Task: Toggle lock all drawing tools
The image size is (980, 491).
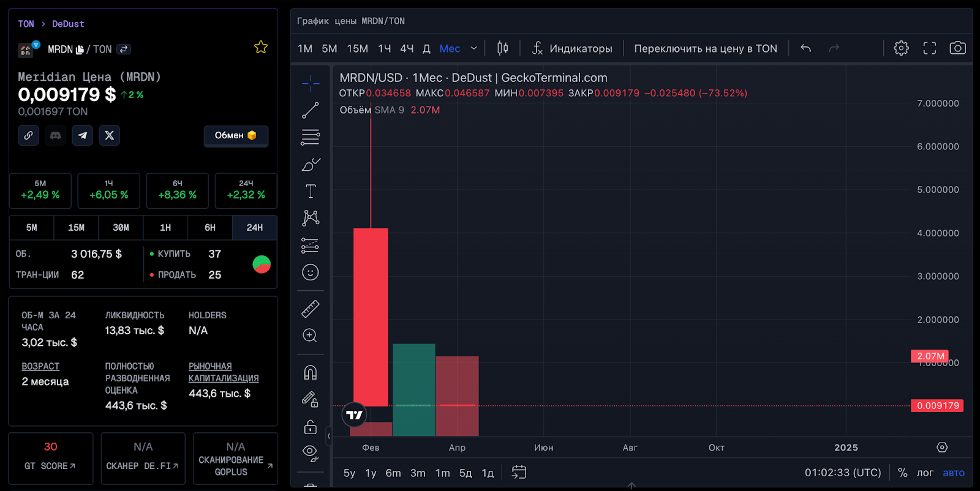Action: [311, 426]
